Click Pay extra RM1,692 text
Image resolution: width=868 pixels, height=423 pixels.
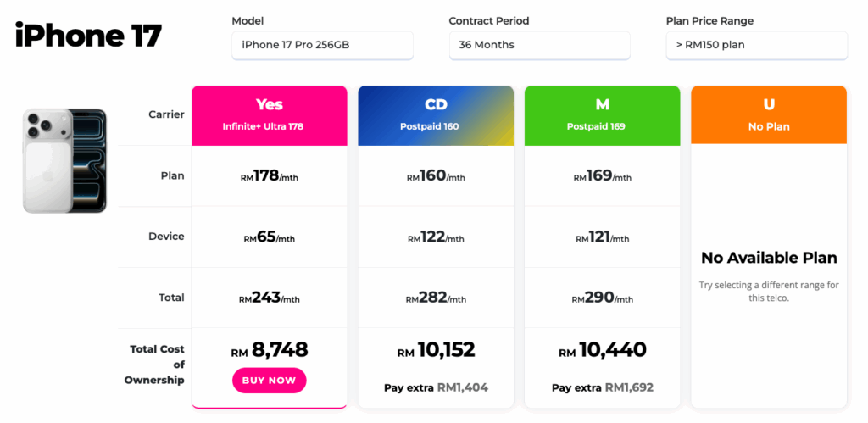tap(602, 387)
